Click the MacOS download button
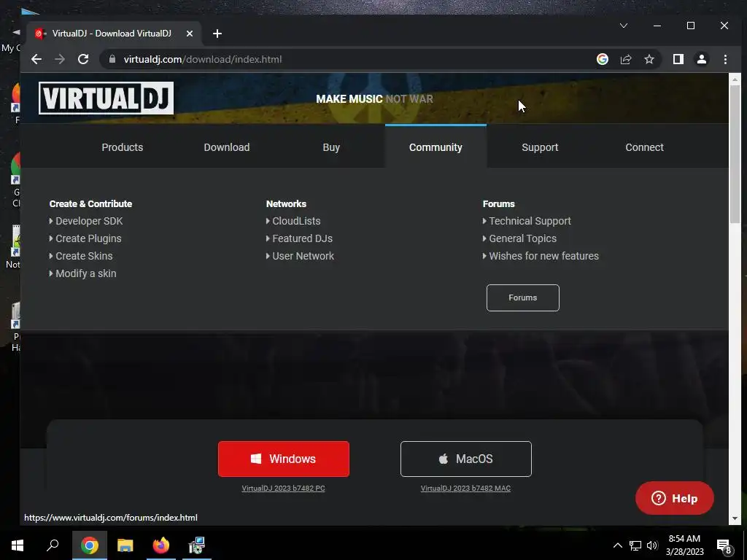The width and height of the screenshot is (747, 560). (466, 459)
